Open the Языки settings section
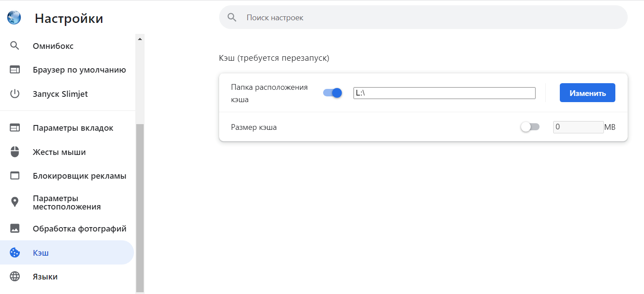The height and width of the screenshot is (294, 644). click(x=45, y=277)
